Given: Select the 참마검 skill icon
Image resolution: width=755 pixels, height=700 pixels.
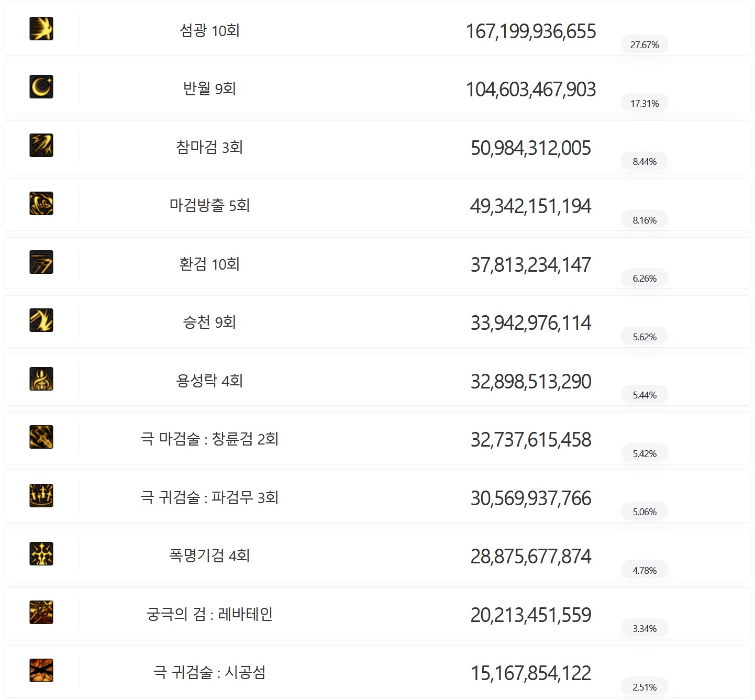Looking at the screenshot, I should coord(41,146).
